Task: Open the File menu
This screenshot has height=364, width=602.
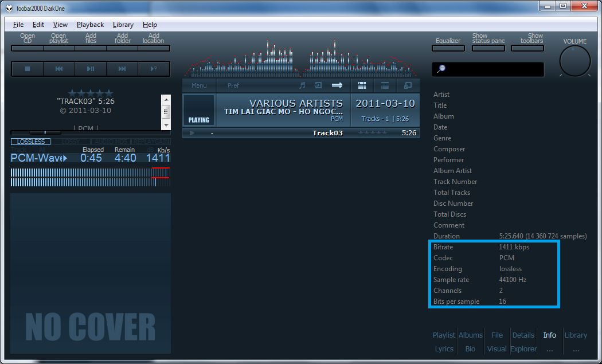Action: pyautogui.click(x=18, y=25)
